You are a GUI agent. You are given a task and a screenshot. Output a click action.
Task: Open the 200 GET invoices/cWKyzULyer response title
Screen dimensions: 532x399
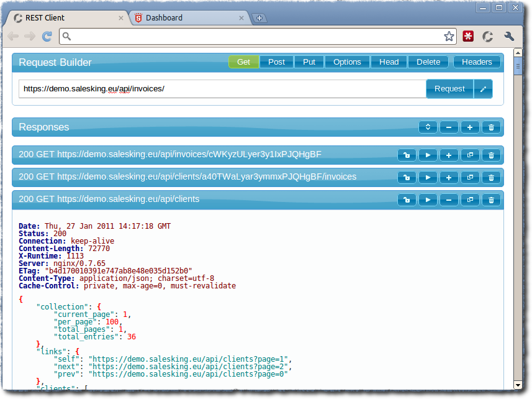click(x=170, y=154)
